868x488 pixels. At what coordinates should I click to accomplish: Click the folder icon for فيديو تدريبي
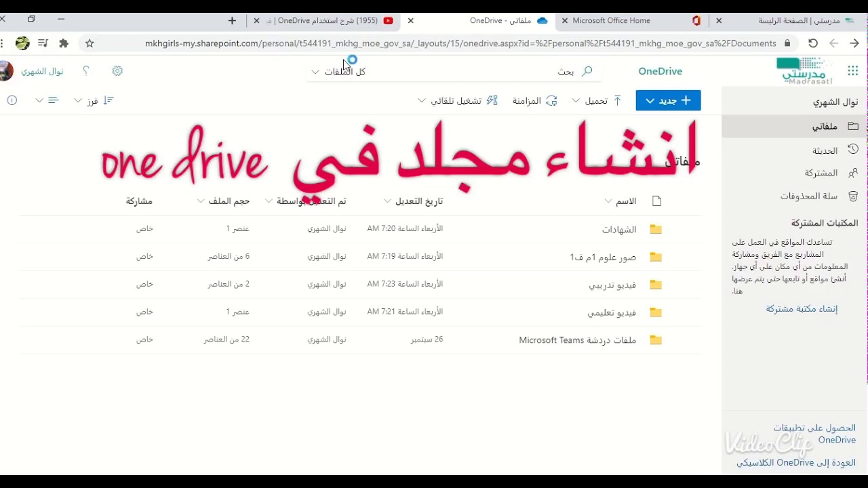[x=656, y=285]
